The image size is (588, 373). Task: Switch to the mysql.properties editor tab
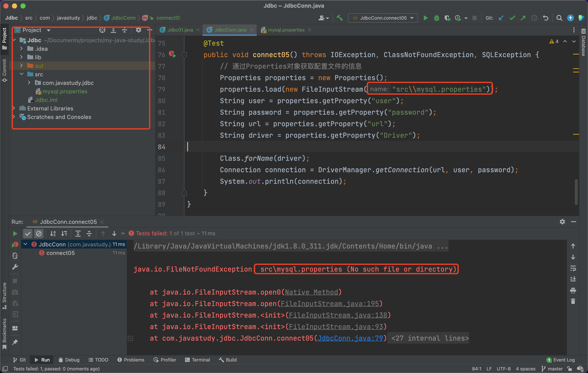tap(286, 30)
